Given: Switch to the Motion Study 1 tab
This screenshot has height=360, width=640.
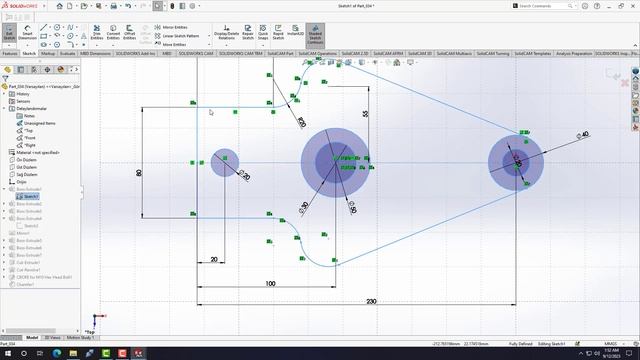Looking at the screenshot, I should click(x=80, y=338).
